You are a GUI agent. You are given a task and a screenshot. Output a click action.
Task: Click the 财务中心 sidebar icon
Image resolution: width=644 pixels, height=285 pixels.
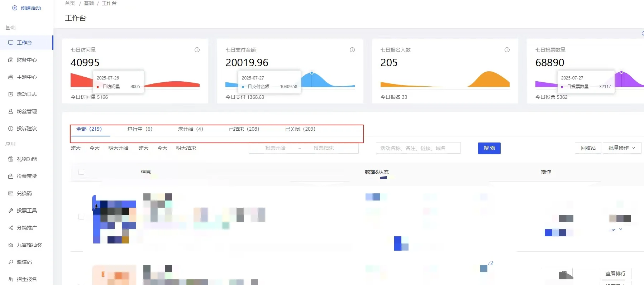tap(11, 60)
